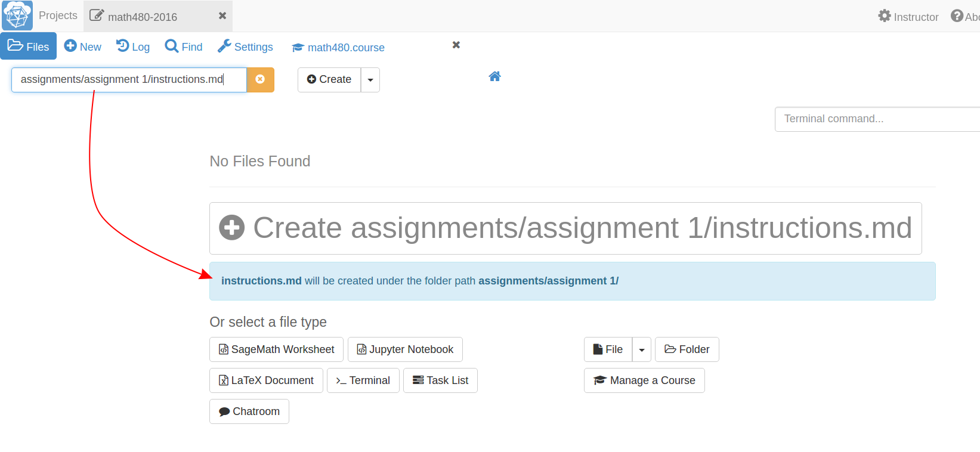Viewport: 980px width, 452px height.
Task: Clear the filename search with orange button
Action: point(260,80)
